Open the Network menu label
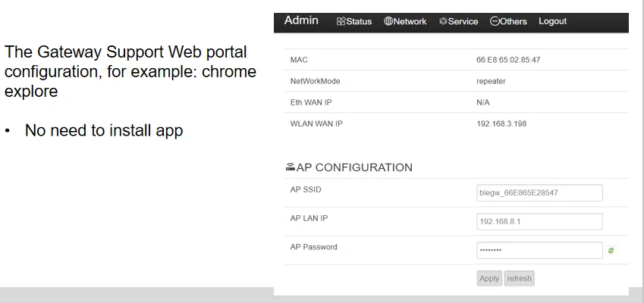This screenshot has width=644, height=303. (410, 22)
